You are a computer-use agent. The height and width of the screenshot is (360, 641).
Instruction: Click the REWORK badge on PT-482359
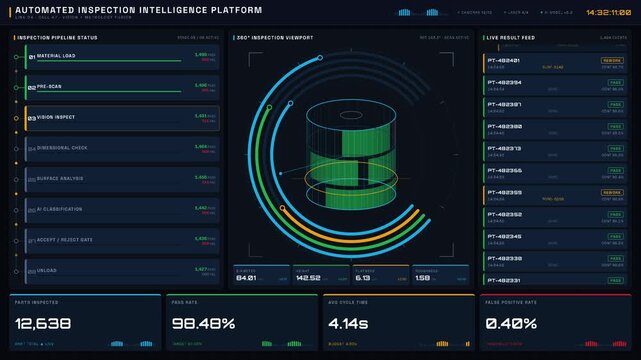click(612, 192)
